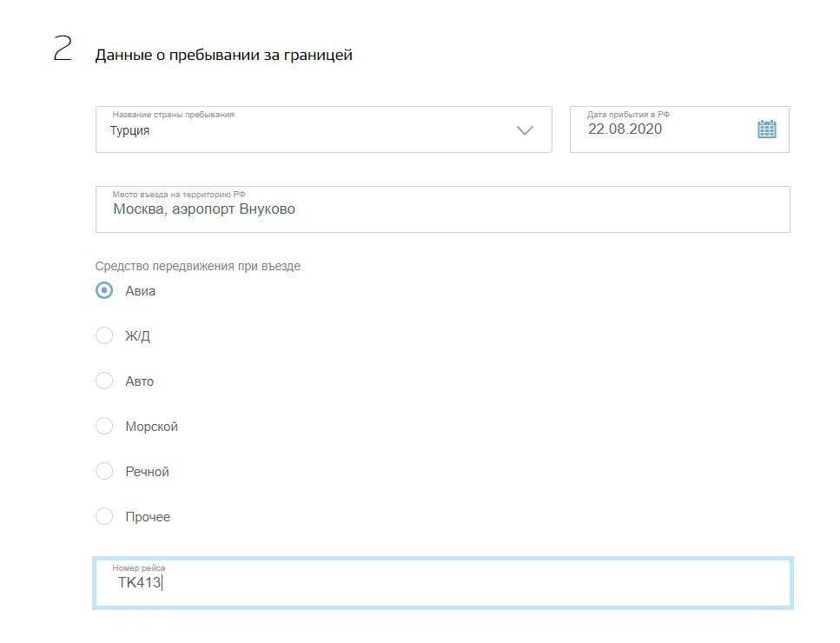Choose the Авто radio button
This screenshot has width=840, height=643.
tap(104, 381)
